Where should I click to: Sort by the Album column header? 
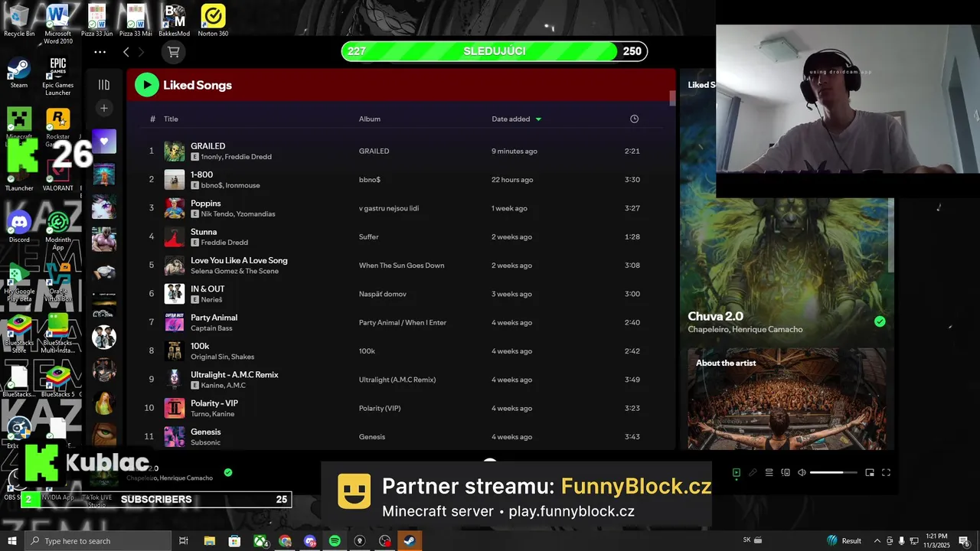click(x=370, y=119)
